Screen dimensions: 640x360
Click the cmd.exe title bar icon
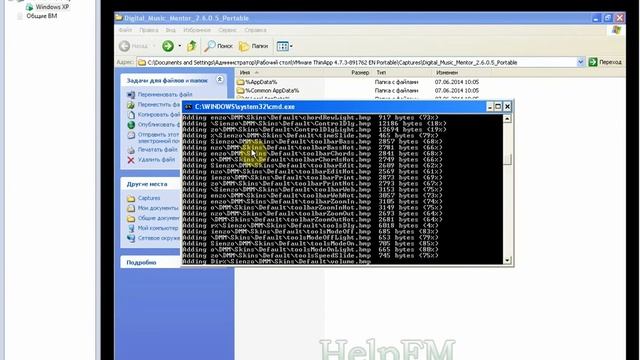pos(188,107)
